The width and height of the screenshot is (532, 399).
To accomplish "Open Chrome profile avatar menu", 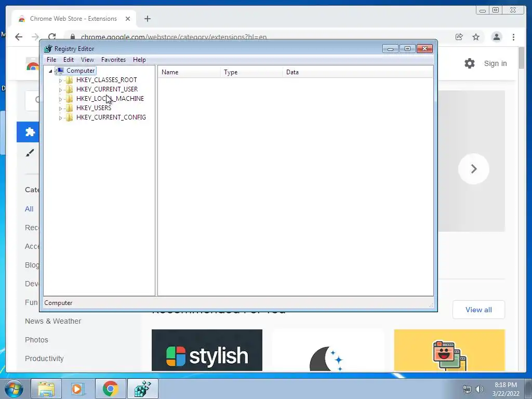I will (496, 37).
